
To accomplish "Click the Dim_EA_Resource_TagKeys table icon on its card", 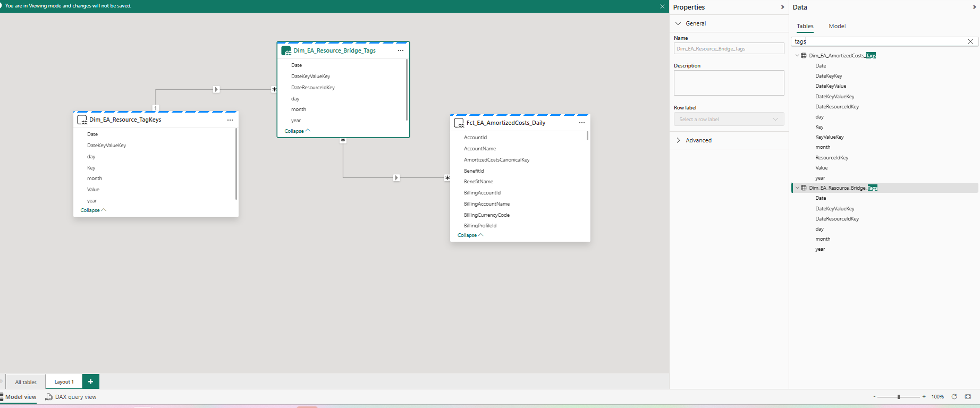I will point(82,120).
